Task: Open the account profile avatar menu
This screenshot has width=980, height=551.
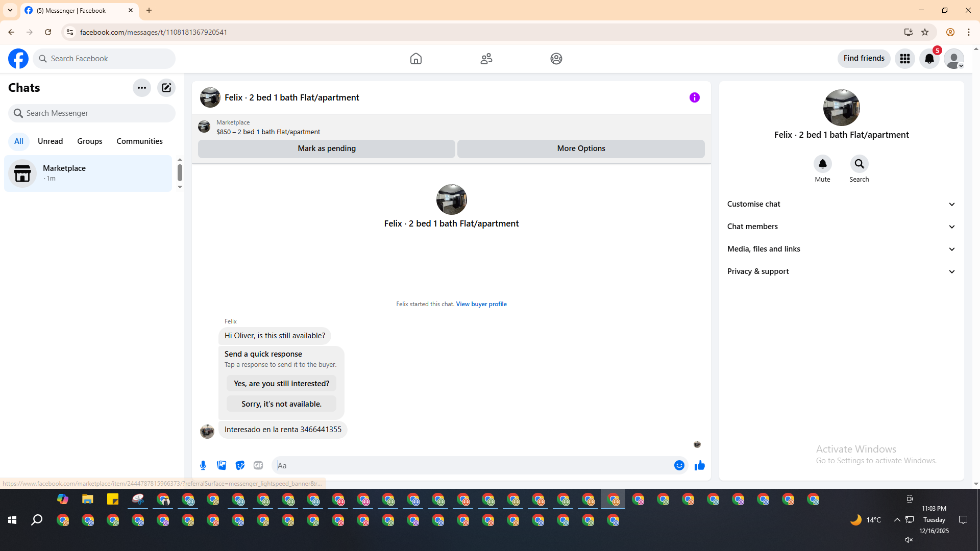Action: point(954,59)
